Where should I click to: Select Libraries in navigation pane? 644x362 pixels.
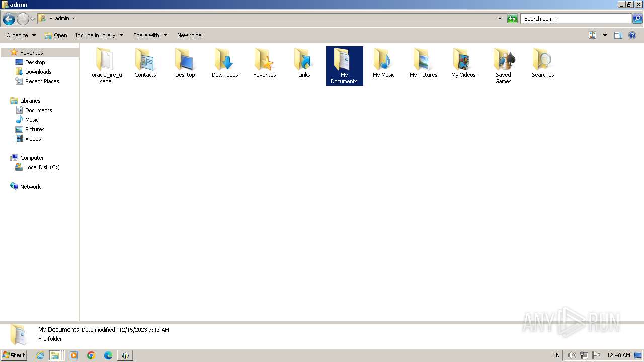point(30,101)
